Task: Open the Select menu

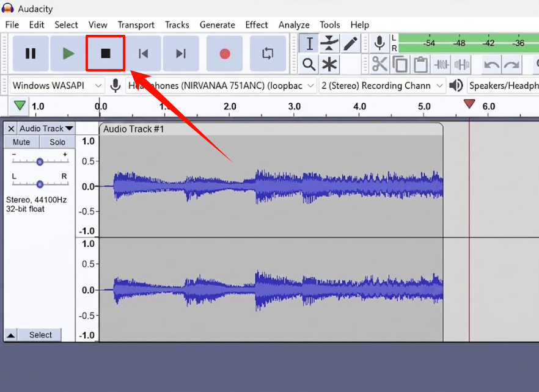Action: coord(66,25)
